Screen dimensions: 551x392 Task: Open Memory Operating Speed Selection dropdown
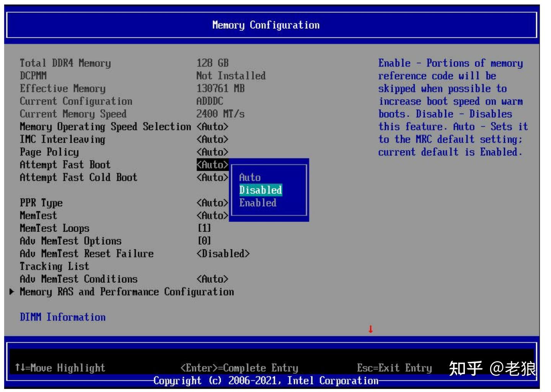(x=212, y=127)
